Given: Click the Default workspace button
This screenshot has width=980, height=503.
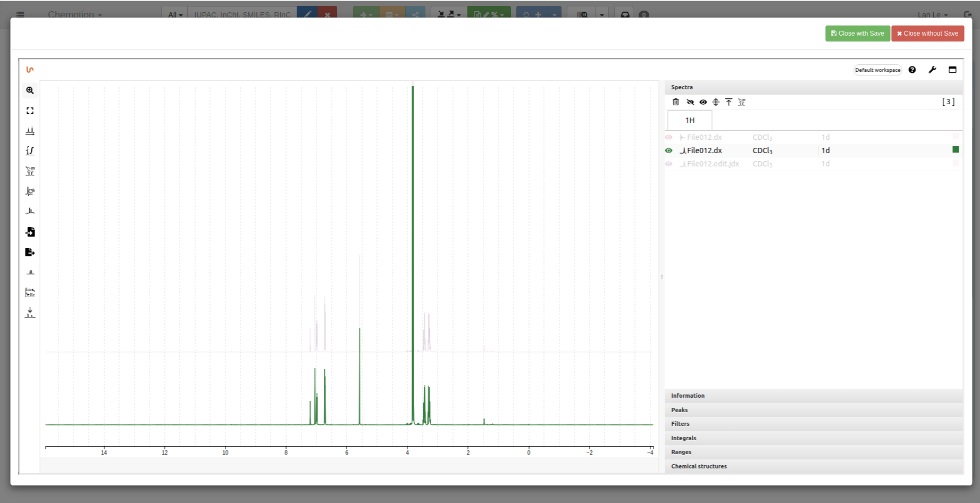Looking at the screenshot, I should tap(877, 70).
